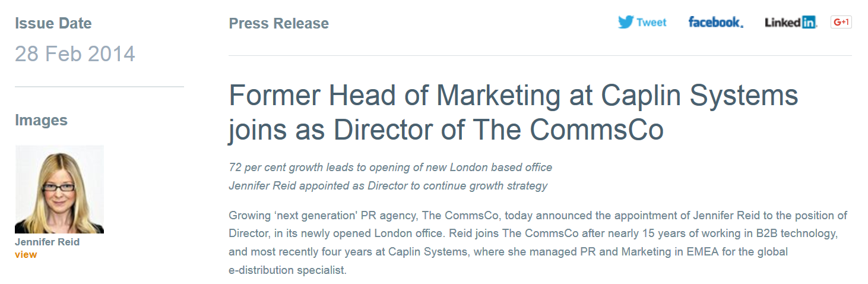
Task: Share via the Tweet text label
Action: tap(651, 23)
